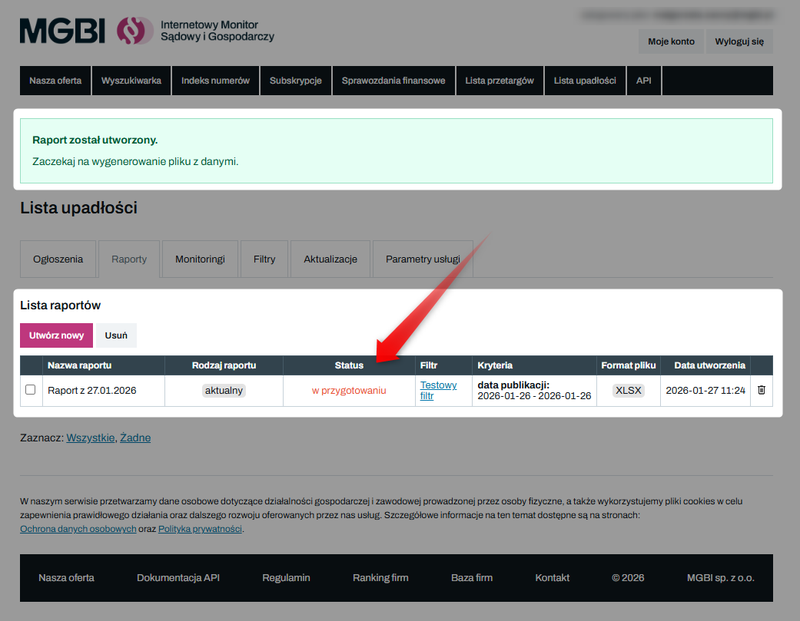Tick the checkbox for Raport z 27.01.2026
The width and height of the screenshot is (800, 621).
pyautogui.click(x=30, y=390)
